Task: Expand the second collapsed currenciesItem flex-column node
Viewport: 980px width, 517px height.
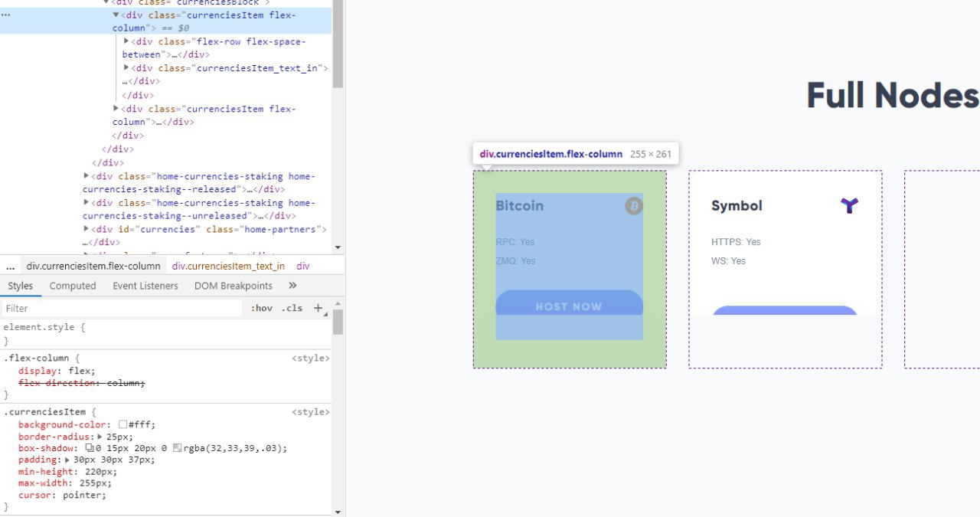Action: point(116,109)
